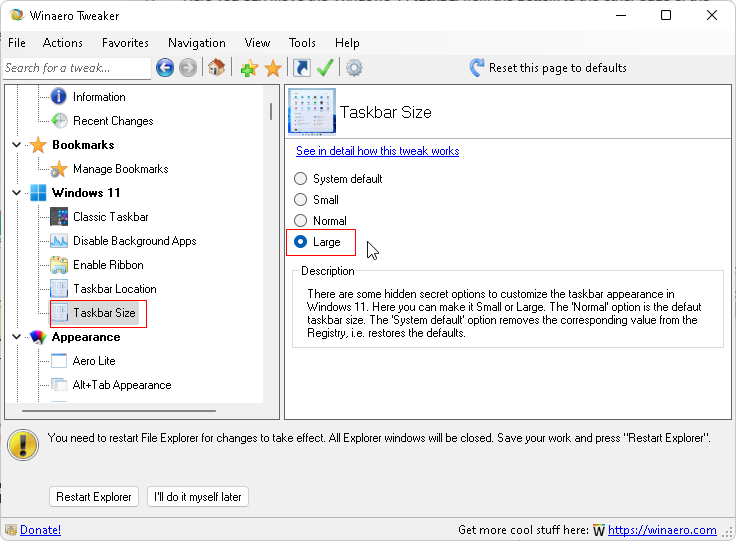Click the yellow warning exclamation icon
This screenshot has height=541, width=736.
tap(23, 445)
